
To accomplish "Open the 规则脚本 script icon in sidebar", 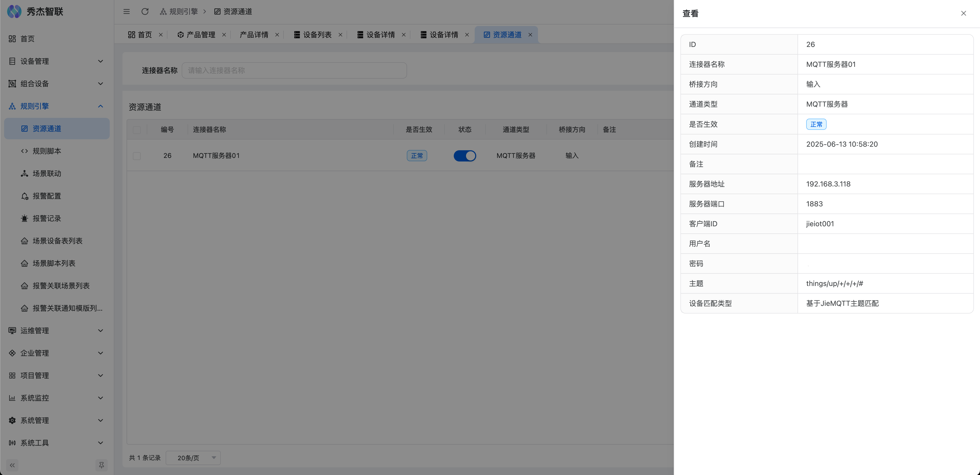I will pos(24,151).
